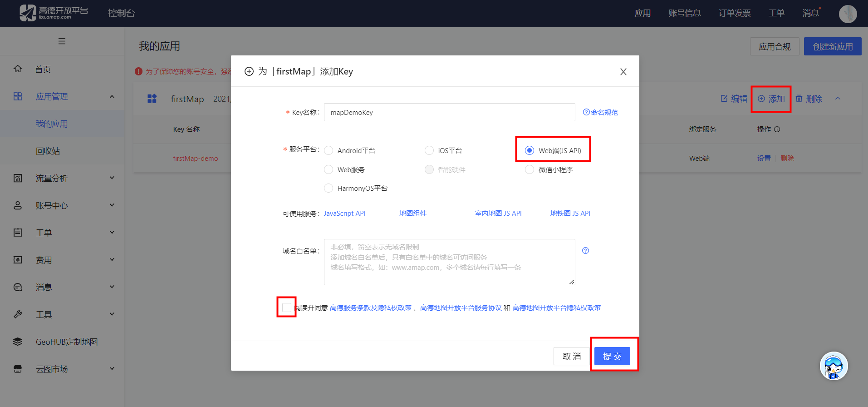Open 消息 in the top navigation
Viewport: 868px width, 407px height.
click(x=810, y=13)
